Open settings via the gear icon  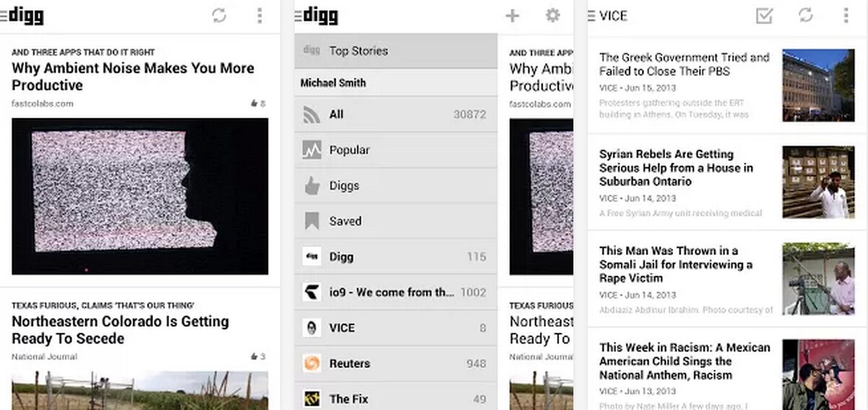click(x=552, y=15)
